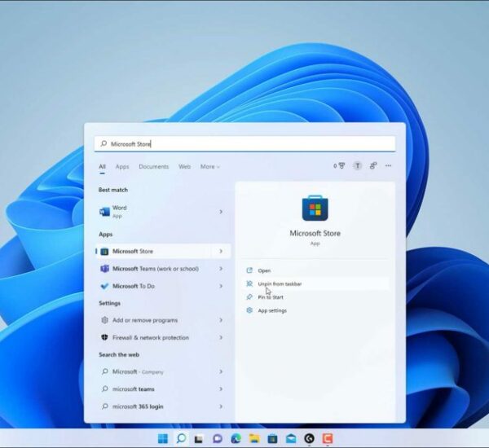This screenshot has height=448, width=489.
Task: Click the Search icon on taskbar
Action: tap(181, 438)
